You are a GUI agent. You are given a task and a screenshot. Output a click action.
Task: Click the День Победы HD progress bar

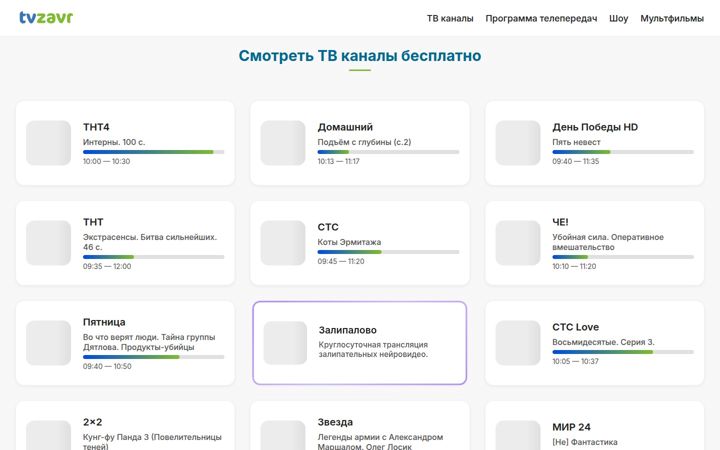click(623, 152)
